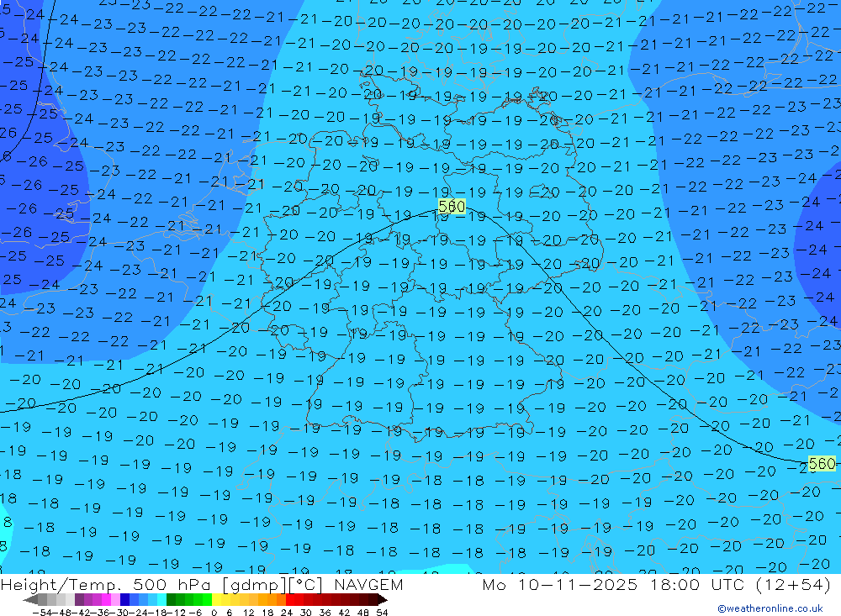Click the "54" label on the color scale

[382, 613]
